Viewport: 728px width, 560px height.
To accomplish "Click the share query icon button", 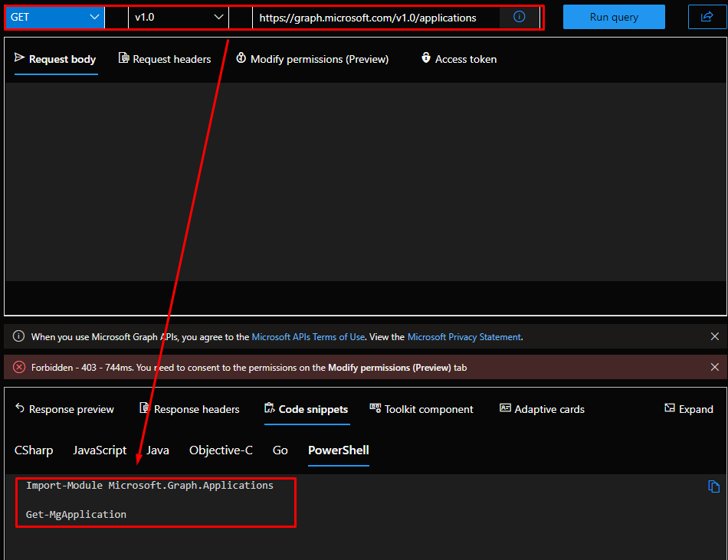I will coord(707,17).
